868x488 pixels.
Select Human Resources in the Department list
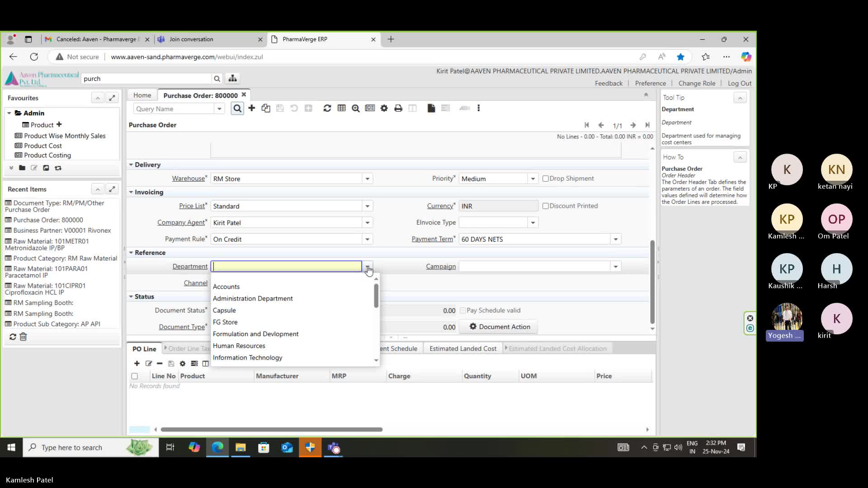pyautogui.click(x=293, y=346)
